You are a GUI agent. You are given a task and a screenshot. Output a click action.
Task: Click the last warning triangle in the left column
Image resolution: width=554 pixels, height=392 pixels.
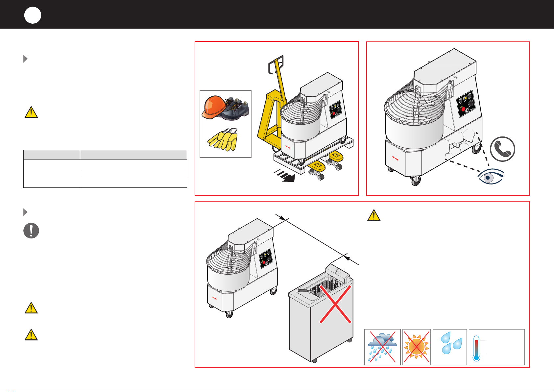coord(31,334)
